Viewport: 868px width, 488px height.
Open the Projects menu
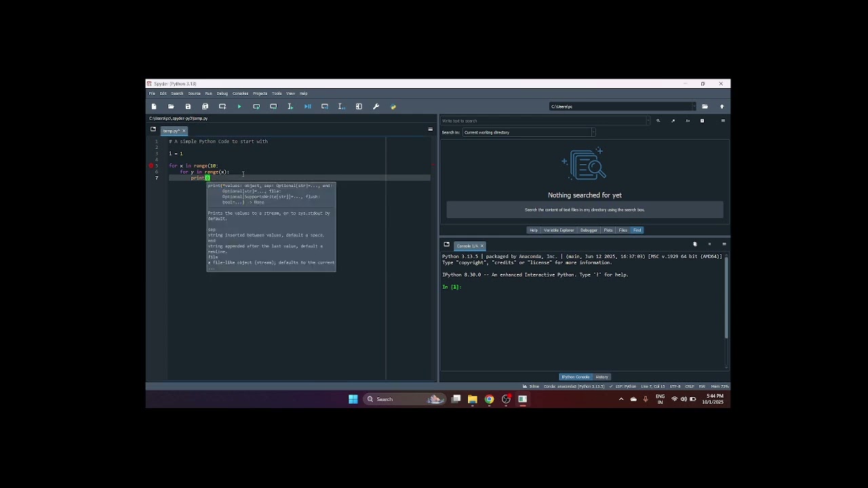tap(260, 94)
